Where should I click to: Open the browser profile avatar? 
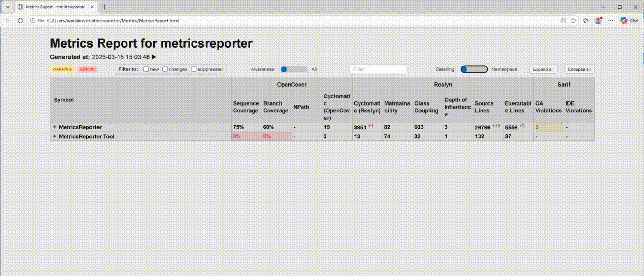coord(598,21)
